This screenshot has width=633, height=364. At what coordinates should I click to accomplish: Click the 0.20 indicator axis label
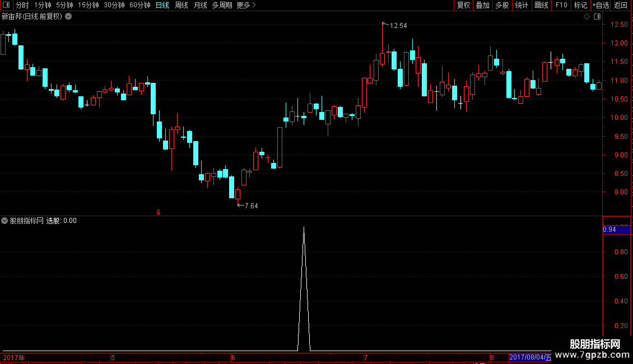pyautogui.click(x=621, y=326)
